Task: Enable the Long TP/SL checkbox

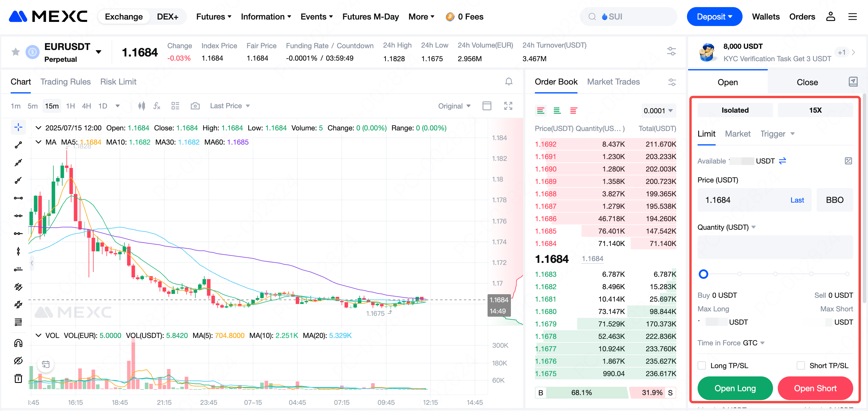Action: [701, 365]
